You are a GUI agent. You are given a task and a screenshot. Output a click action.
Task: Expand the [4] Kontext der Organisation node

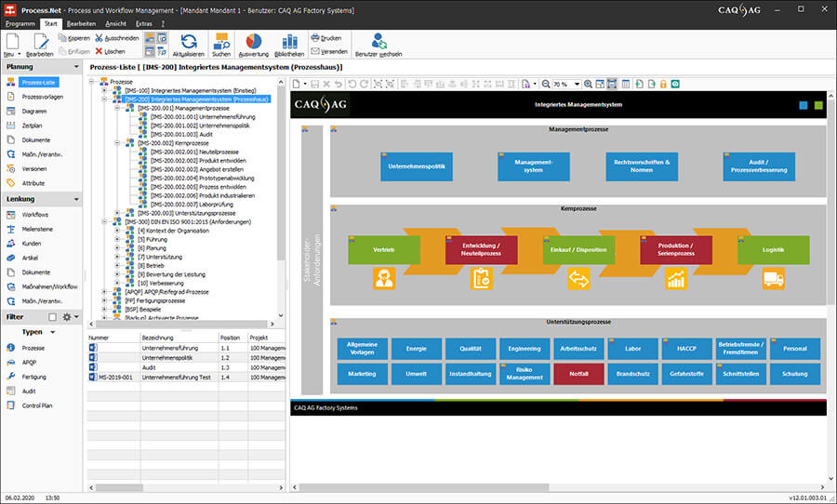[117, 231]
